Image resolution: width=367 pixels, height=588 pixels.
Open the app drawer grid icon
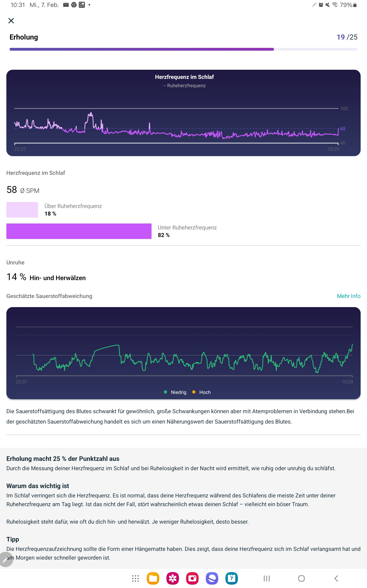point(135,578)
